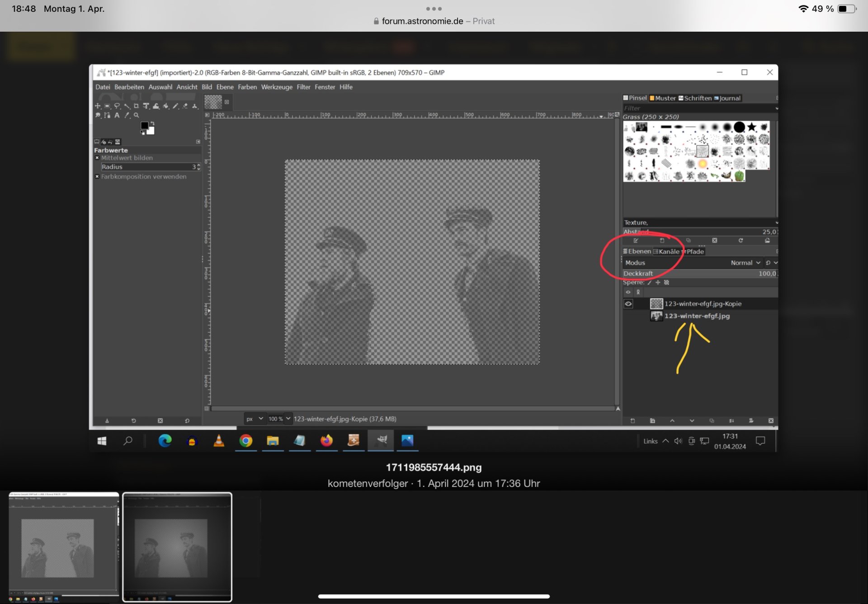This screenshot has height=604, width=868.
Task: Select the Move tool in GIMP toolbox
Action: 98,106
